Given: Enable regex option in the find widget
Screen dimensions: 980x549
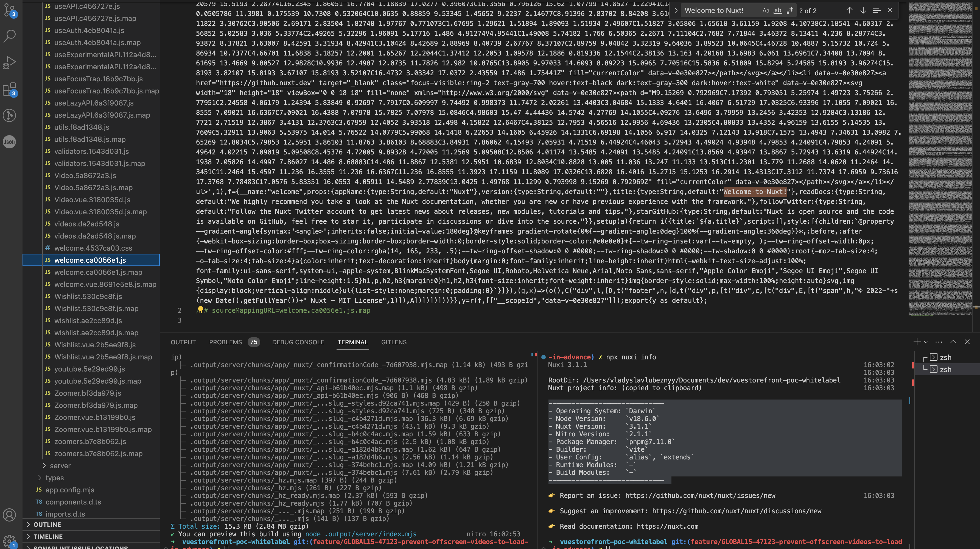Looking at the screenshot, I should tap(790, 10).
